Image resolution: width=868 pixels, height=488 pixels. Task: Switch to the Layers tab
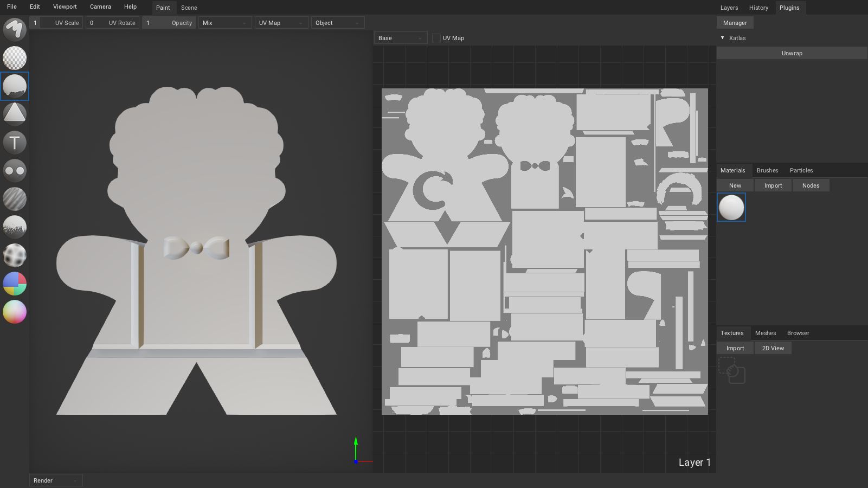coord(729,8)
